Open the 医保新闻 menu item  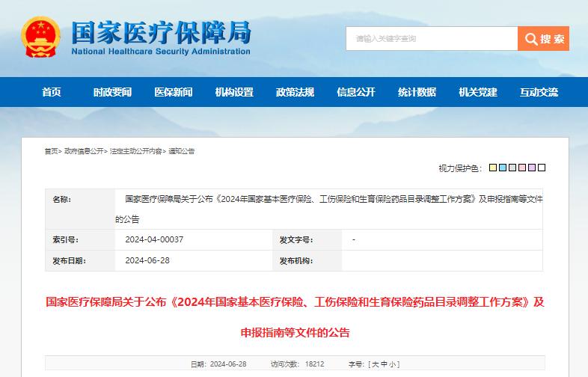pyautogui.click(x=174, y=92)
